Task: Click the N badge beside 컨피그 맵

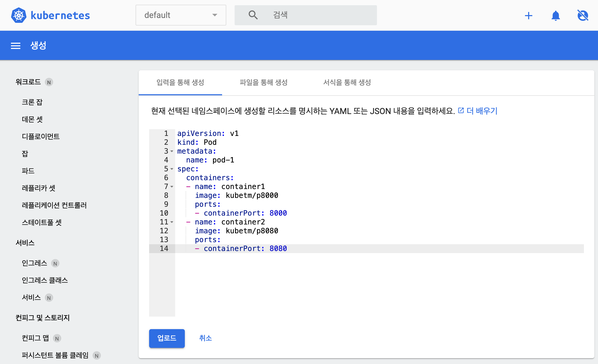Action: pos(57,338)
